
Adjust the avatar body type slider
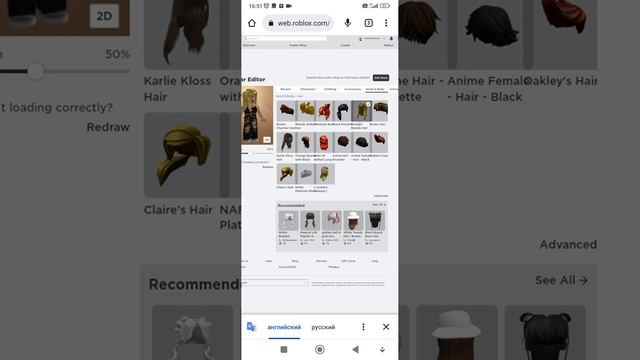(x=257, y=153)
